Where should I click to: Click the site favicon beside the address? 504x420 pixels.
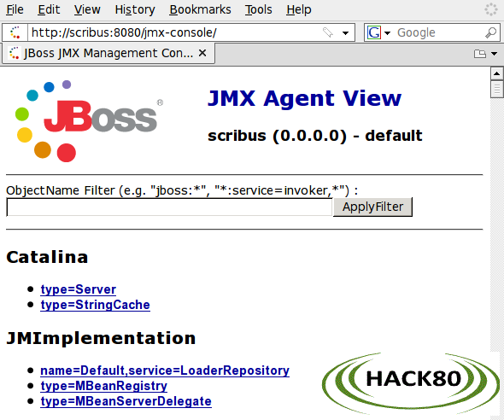(x=15, y=32)
